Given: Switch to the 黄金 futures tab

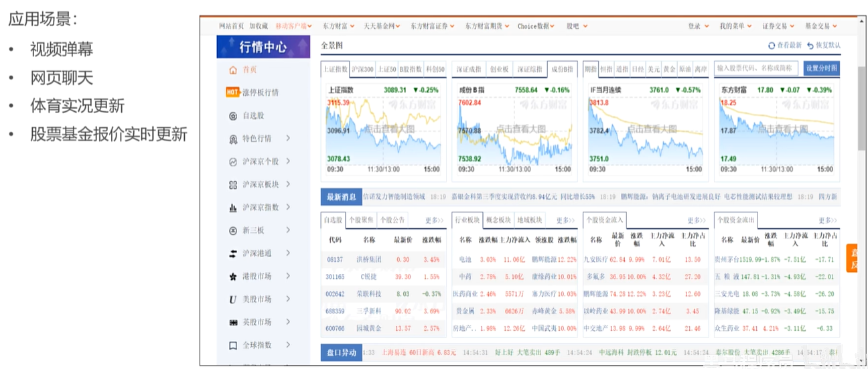Looking at the screenshot, I should pyautogui.click(x=669, y=69).
